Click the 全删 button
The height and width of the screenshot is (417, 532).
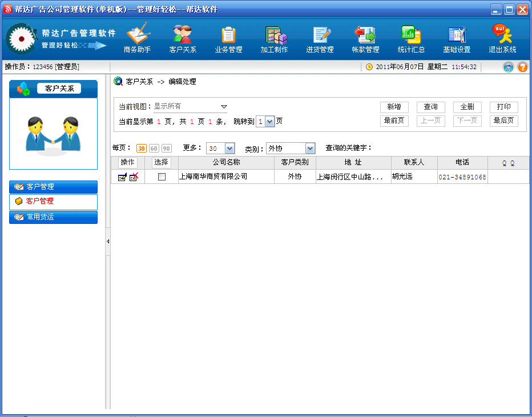point(467,107)
